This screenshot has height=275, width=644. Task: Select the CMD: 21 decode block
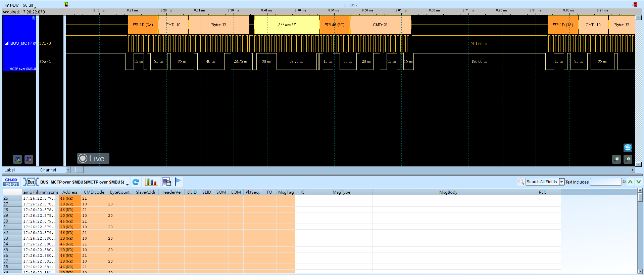pyautogui.click(x=381, y=25)
